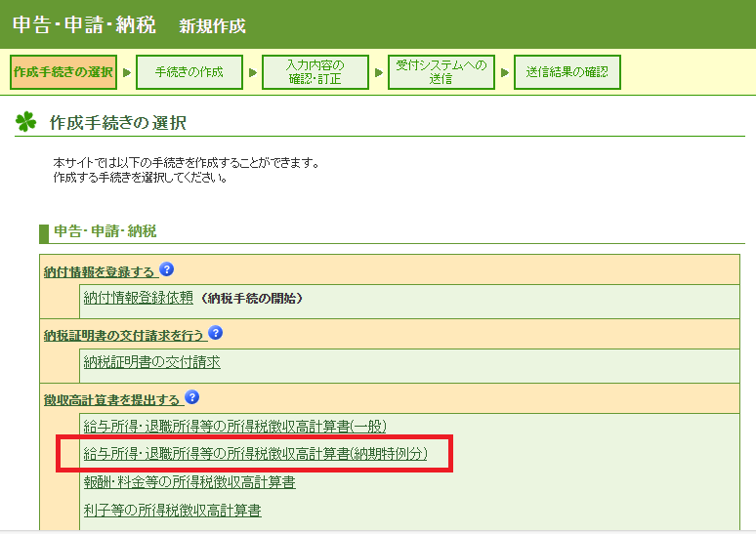This screenshot has width=756, height=534.
Task: Click the 新規作成 header text
Action: coord(213,26)
